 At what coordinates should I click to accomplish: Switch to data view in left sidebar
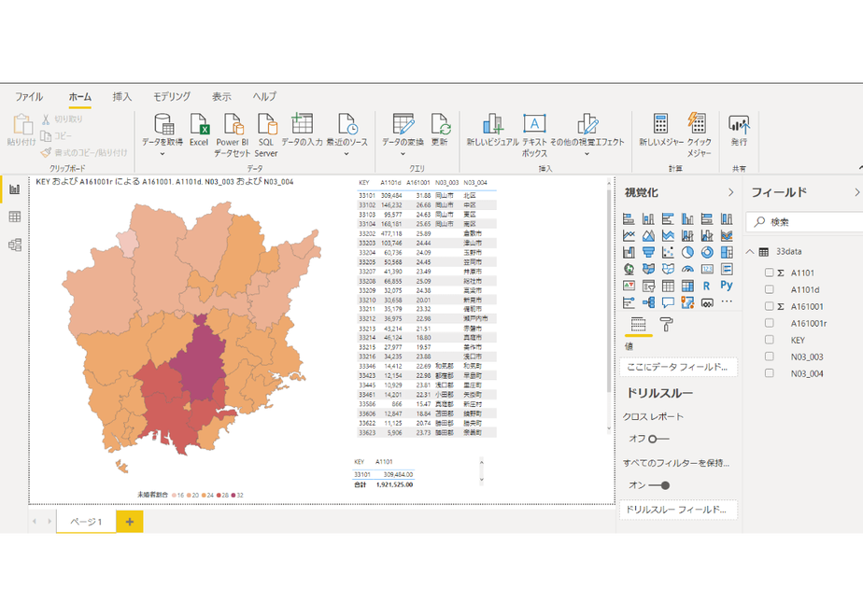click(15, 217)
